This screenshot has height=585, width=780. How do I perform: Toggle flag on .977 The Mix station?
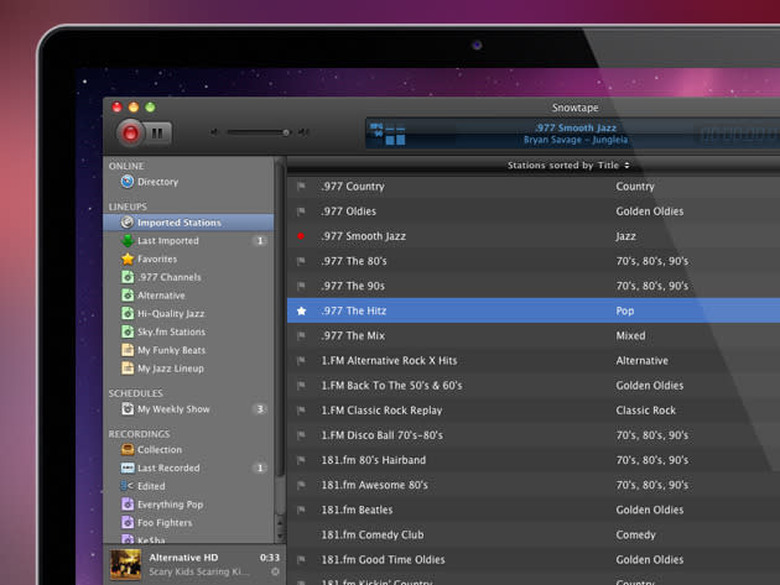click(301, 336)
